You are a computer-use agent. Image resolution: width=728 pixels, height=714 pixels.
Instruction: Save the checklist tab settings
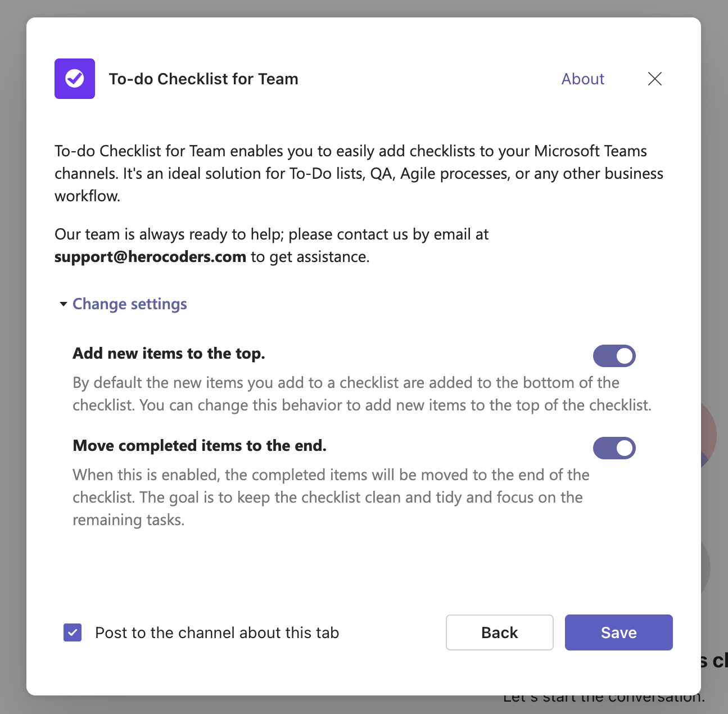[x=618, y=632]
